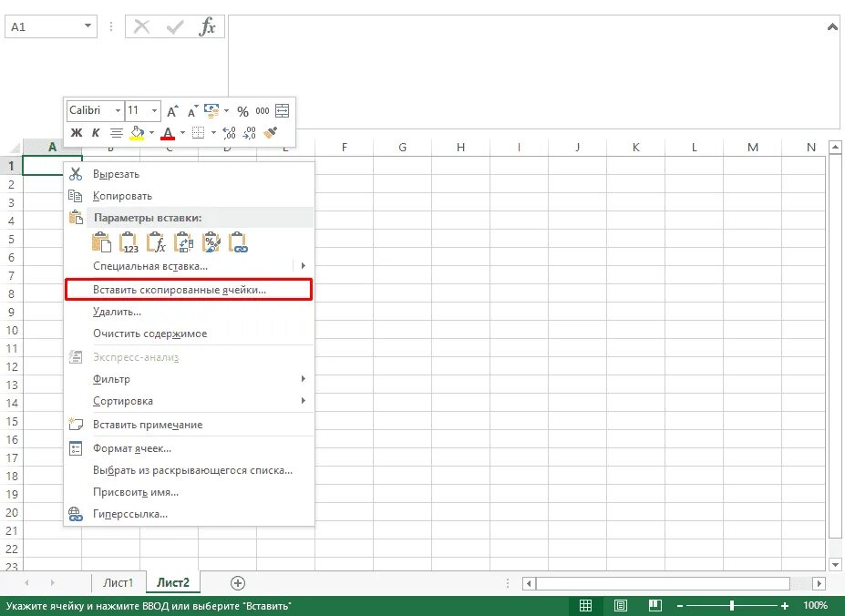Image resolution: width=845 pixels, height=616 pixels.
Task: Apply red font color A
Action: (x=168, y=132)
